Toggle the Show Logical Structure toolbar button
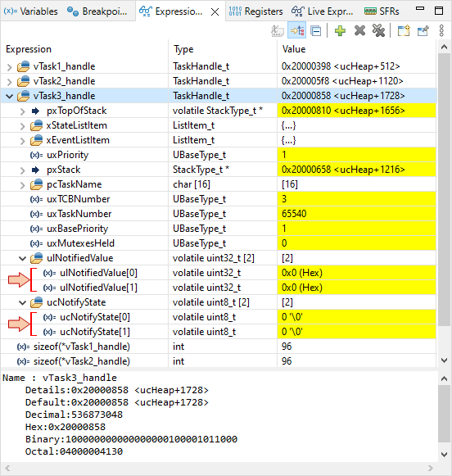 [x=296, y=30]
